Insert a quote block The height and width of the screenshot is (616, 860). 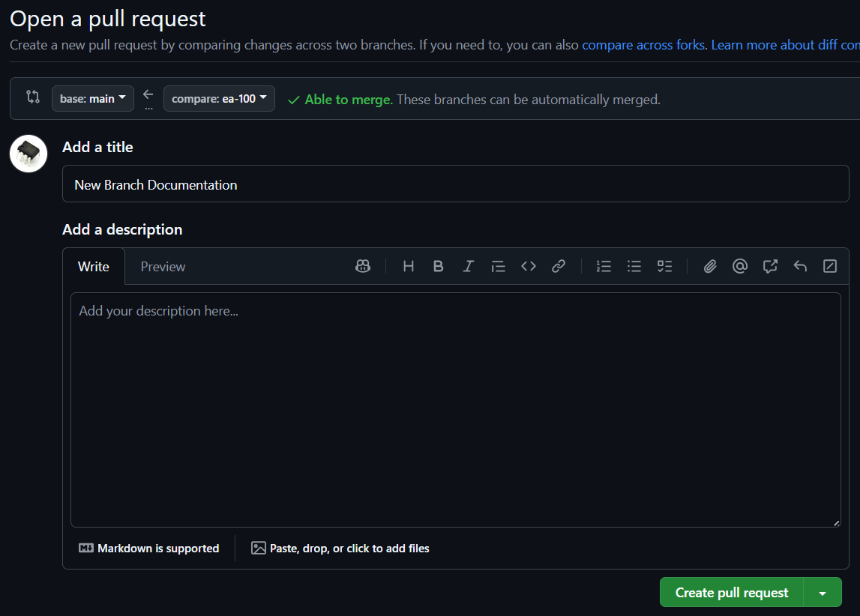point(499,266)
